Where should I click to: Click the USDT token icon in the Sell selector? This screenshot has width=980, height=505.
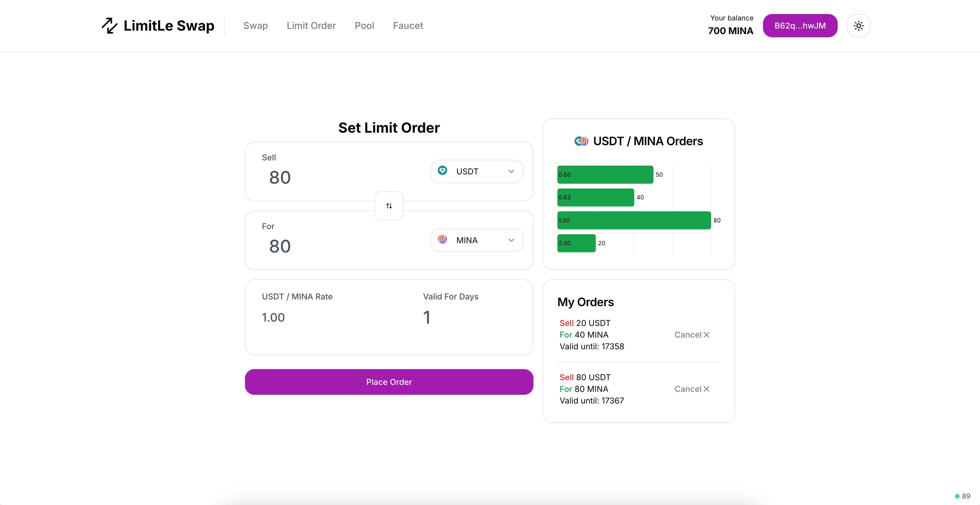pyautogui.click(x=442, y=170)
